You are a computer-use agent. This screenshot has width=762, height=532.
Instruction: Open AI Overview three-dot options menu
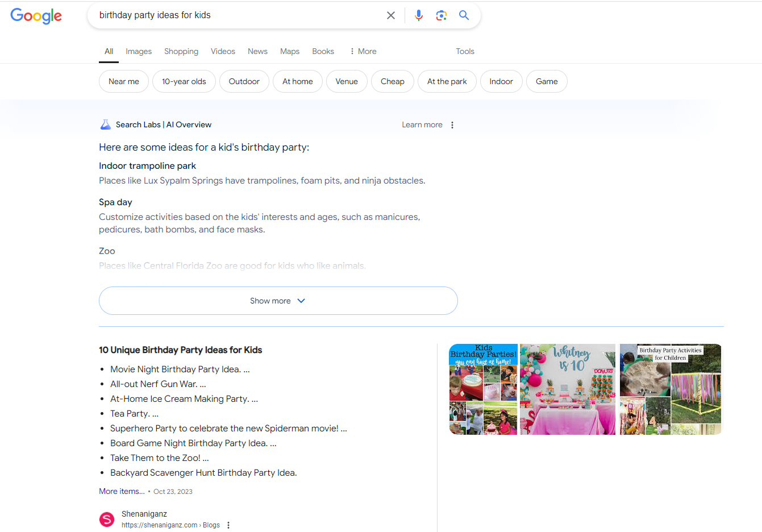point(452,125)
